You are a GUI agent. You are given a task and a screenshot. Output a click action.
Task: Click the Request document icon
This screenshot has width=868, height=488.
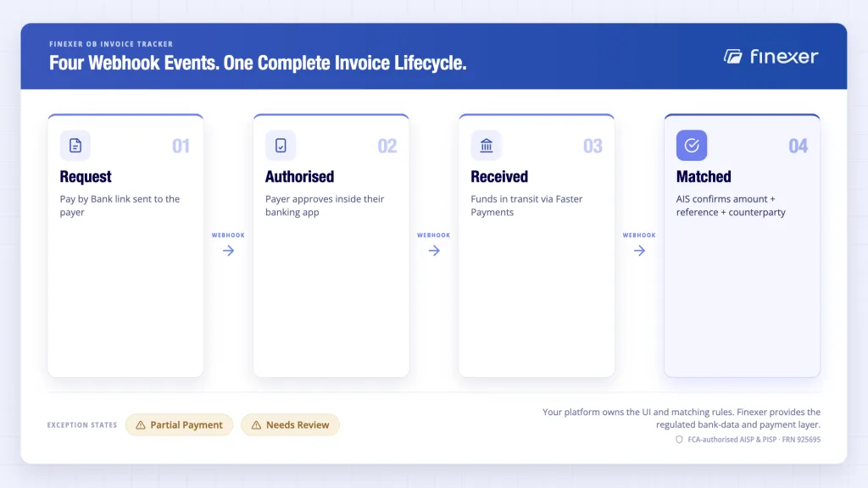75,146
